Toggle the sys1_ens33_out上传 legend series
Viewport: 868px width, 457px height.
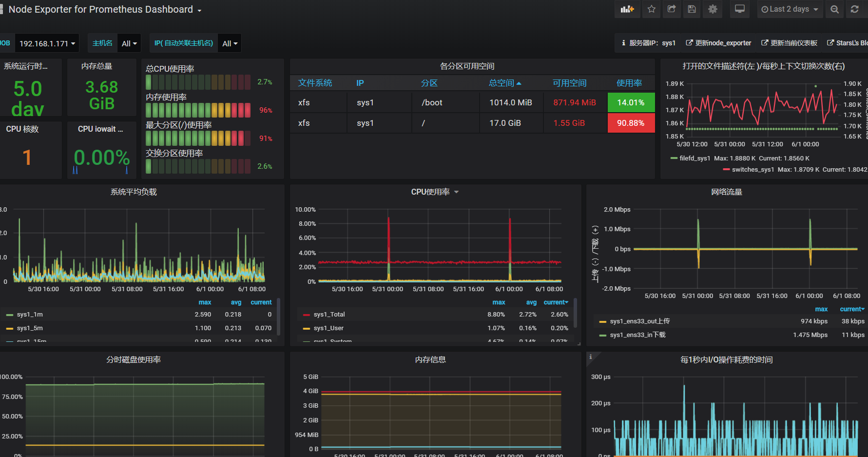(x=640, y=321)
